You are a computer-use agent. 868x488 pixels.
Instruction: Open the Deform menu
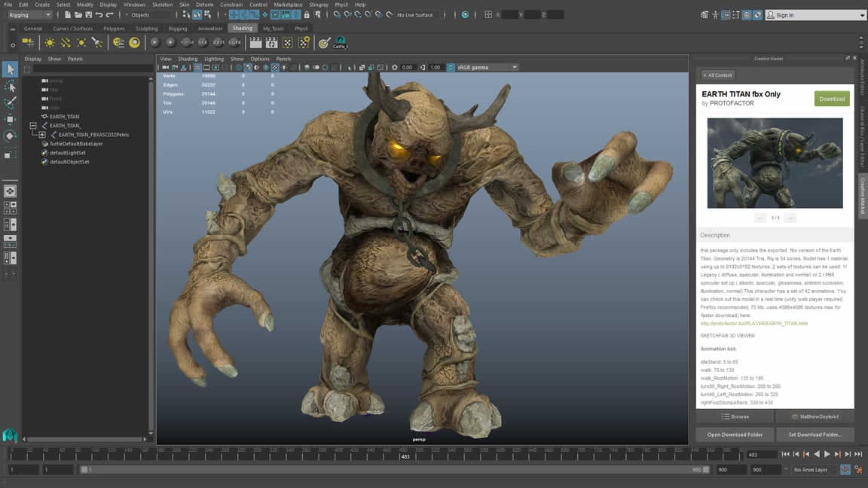click(x=204, y=5)
